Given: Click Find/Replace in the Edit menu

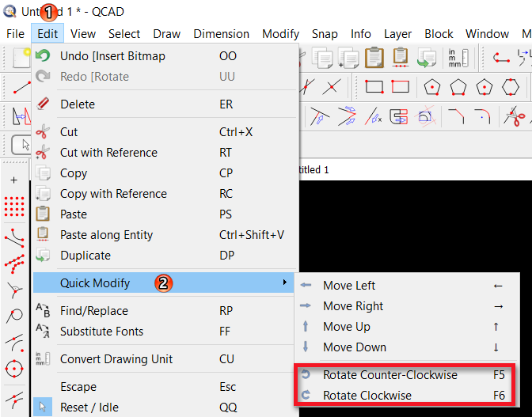Looking at the screenshot, I should pyautogui.click(x=93, y=311).
